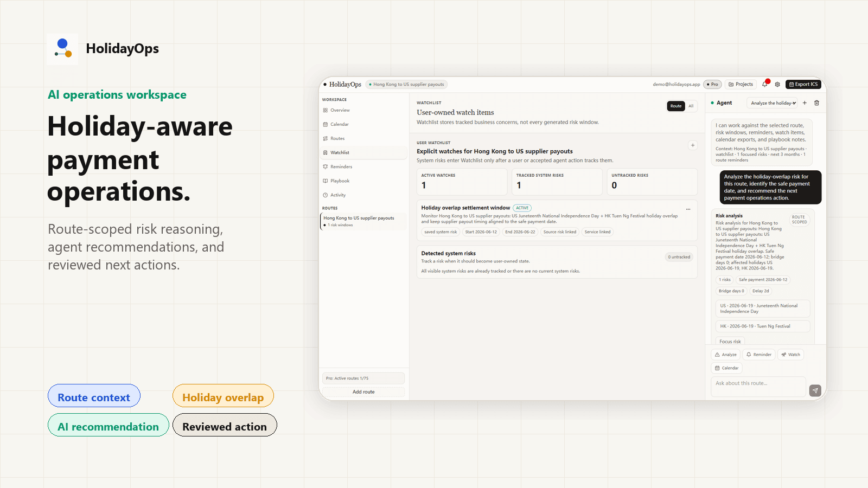
Task: Start a new agent chat with the plus icon
Action: point(805,103)
